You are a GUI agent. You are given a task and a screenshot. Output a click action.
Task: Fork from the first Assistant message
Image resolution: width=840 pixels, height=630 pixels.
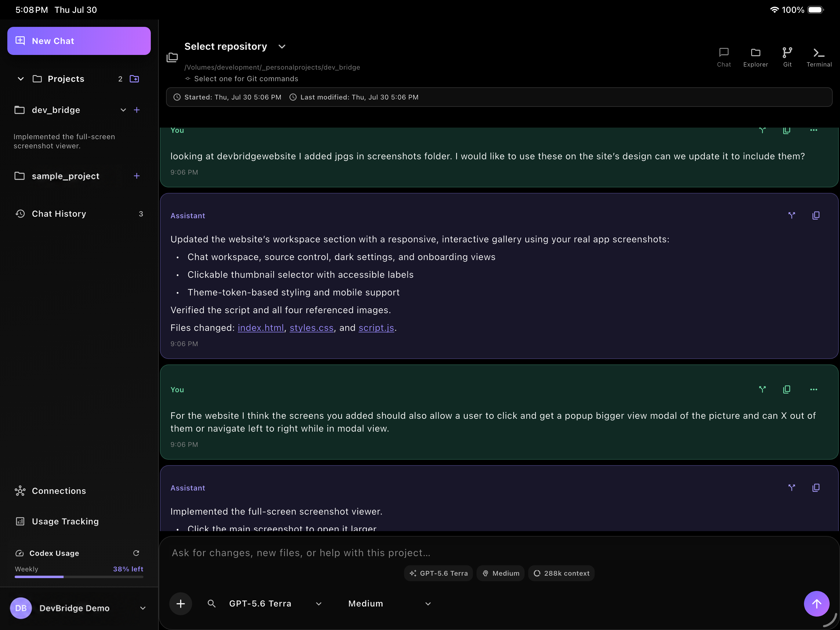pos(792,215)
